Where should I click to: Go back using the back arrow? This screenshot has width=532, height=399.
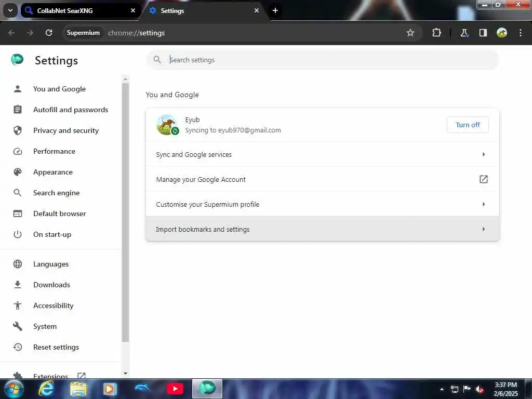click(11, 33)
